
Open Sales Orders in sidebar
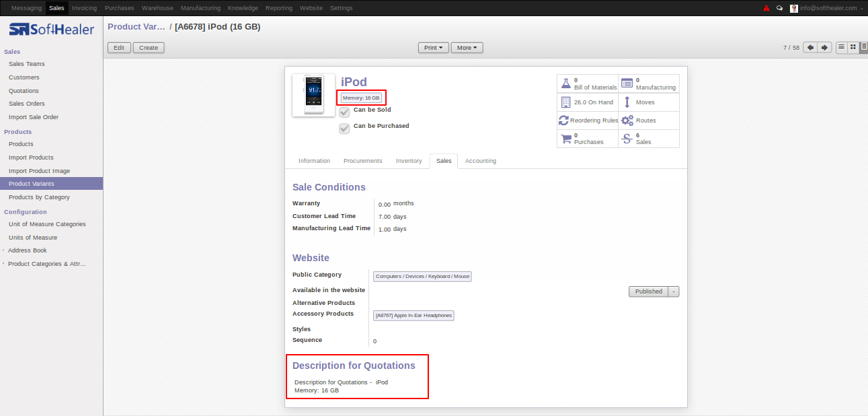point(27,104)
